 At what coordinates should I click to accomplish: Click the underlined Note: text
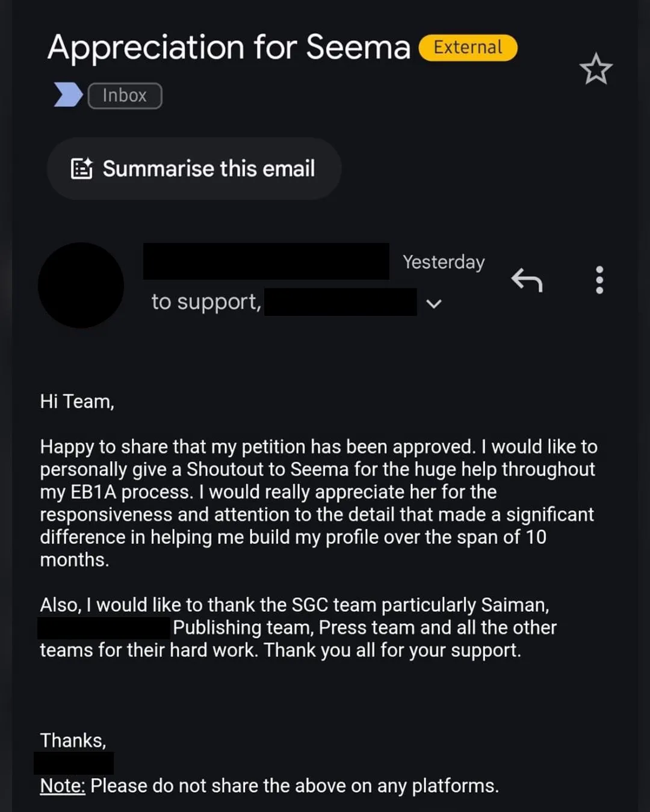point(63,786)
